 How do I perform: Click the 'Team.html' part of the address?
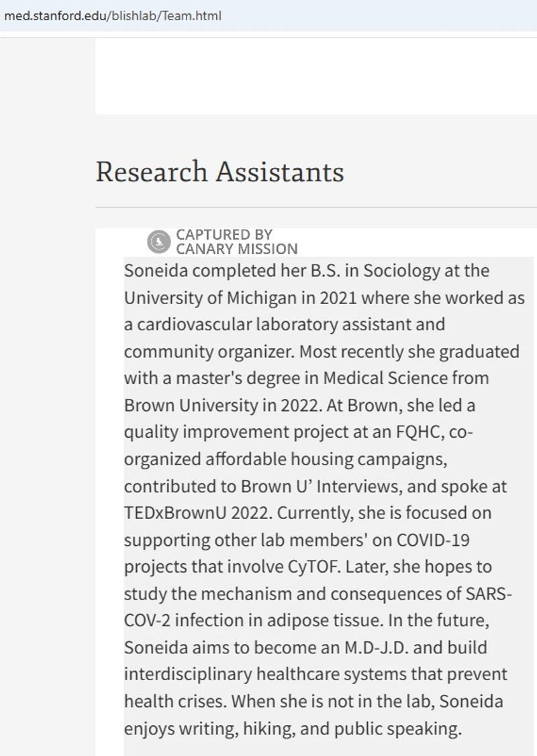192,16
